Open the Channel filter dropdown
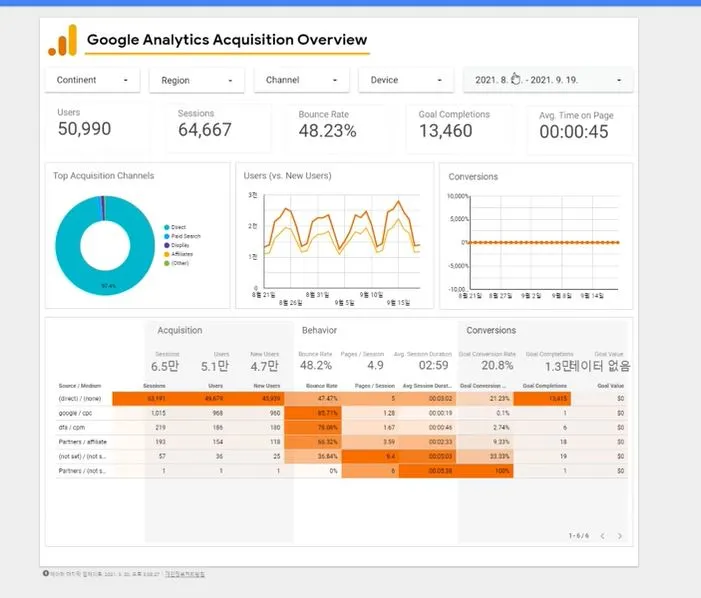This screenshot has height=598, width=701. (302, 80)
